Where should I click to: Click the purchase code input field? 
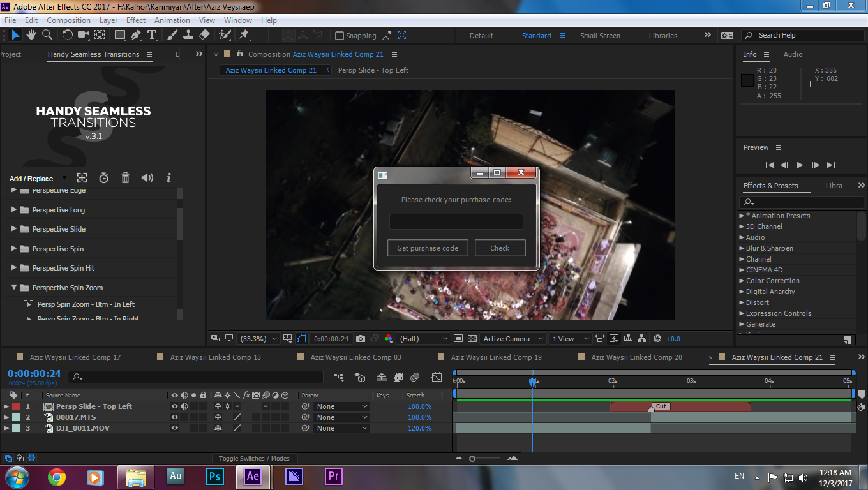click(456, 221)
